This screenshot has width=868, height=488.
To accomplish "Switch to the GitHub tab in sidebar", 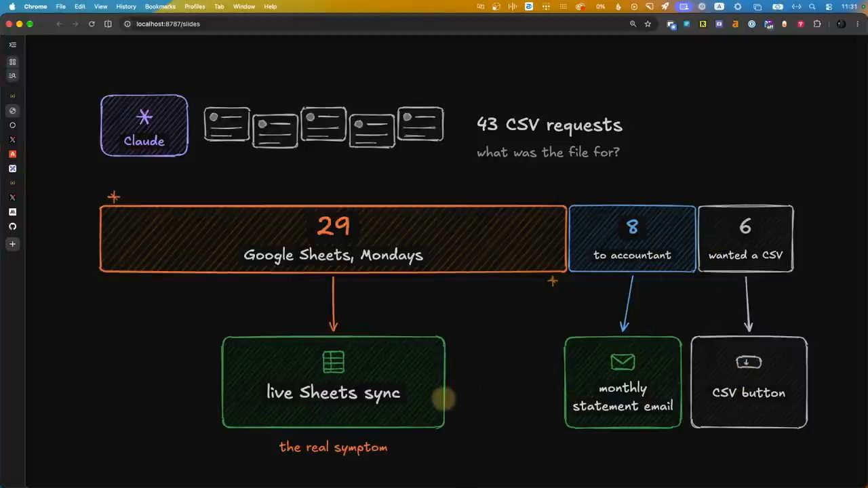I will (x=12, y=226).
